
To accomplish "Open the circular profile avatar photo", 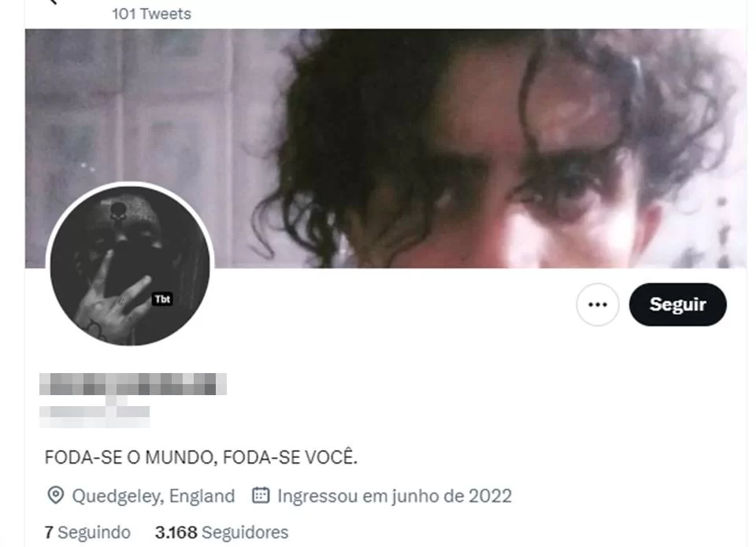I will click(130, 264).
